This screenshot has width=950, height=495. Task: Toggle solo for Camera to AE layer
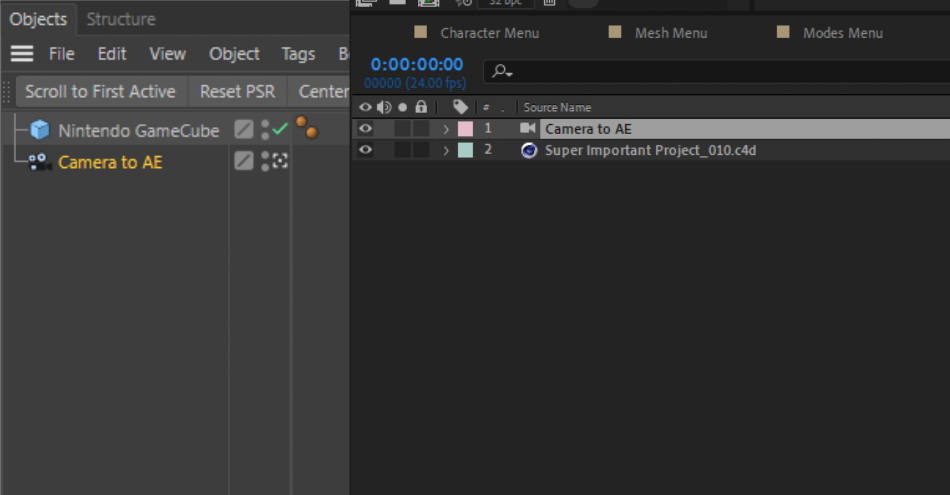[402, 128]
